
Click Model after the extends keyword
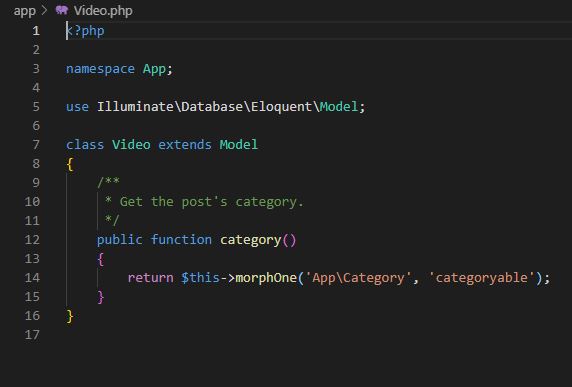239,144
